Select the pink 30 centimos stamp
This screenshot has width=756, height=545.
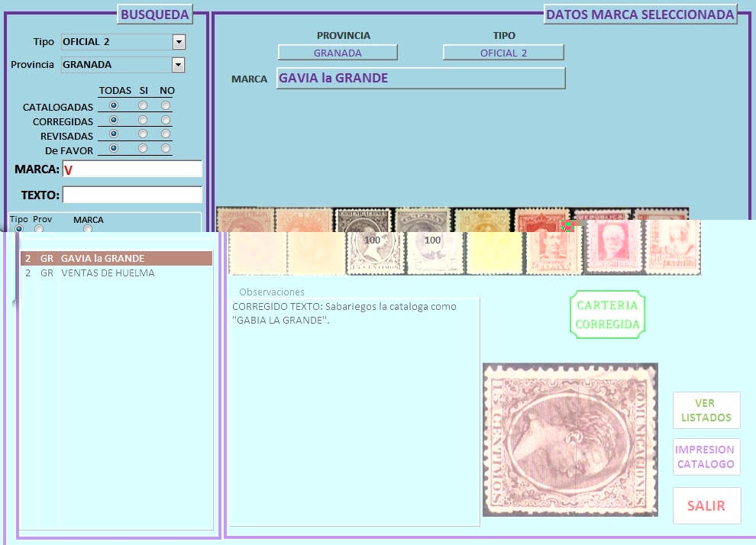click(x=672, y=247)
